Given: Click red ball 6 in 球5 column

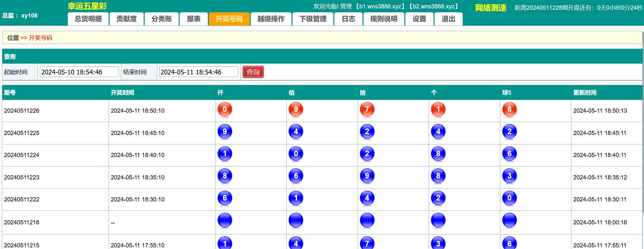Looking at the screenshot, I should [509, 109].
